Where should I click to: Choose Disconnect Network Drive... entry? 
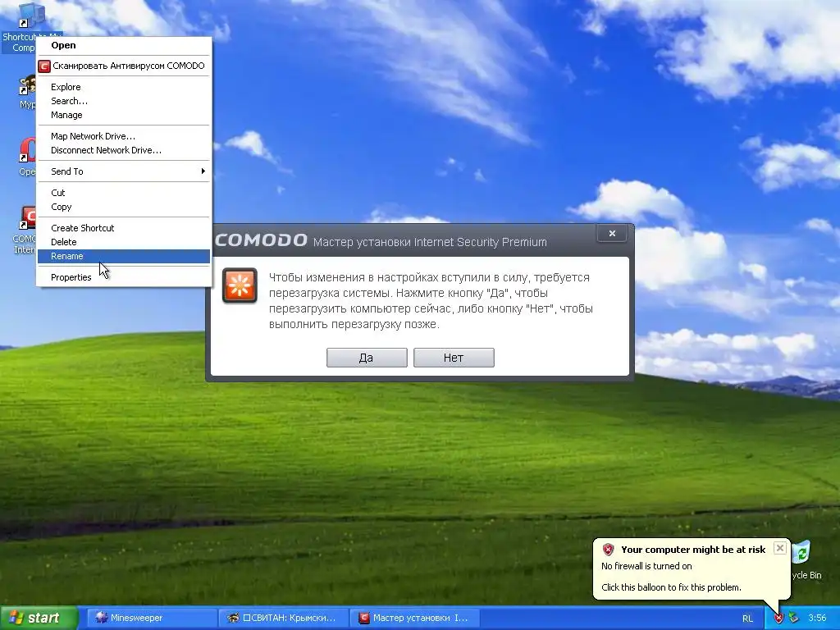pyautogui.click(x=124, y=150)
